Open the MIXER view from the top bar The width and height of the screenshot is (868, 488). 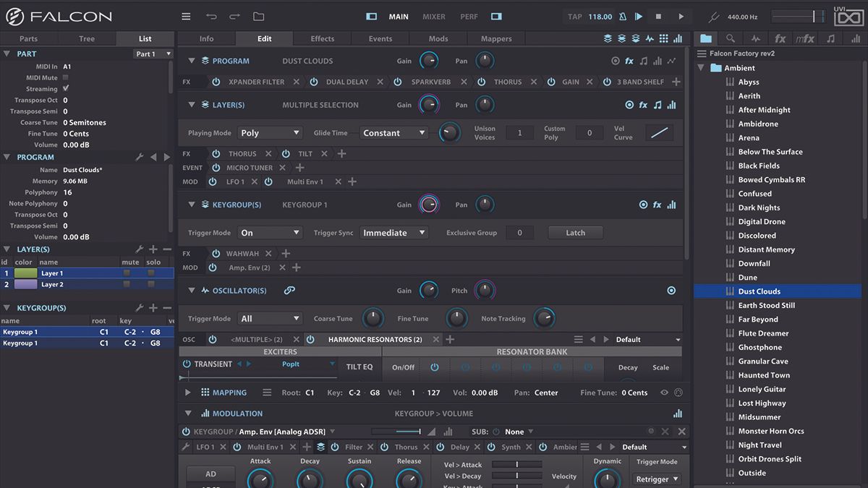[x=435, y=16]
